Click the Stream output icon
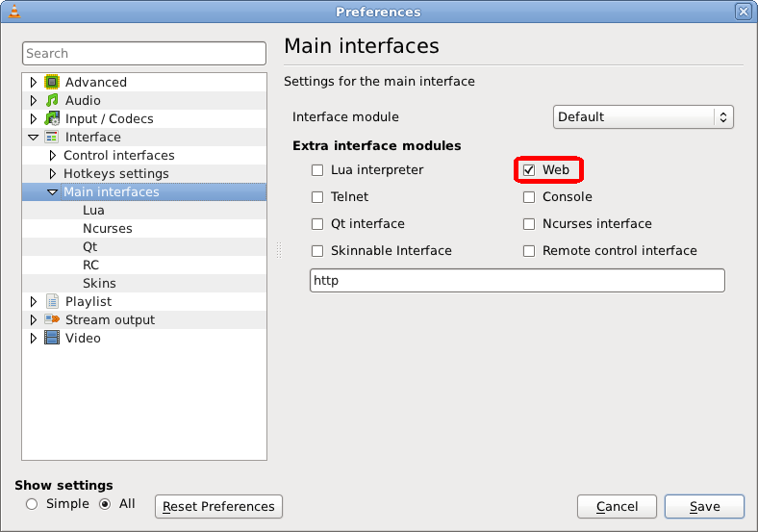The height and width of the screenshot is (532, 758). point(53,320)
